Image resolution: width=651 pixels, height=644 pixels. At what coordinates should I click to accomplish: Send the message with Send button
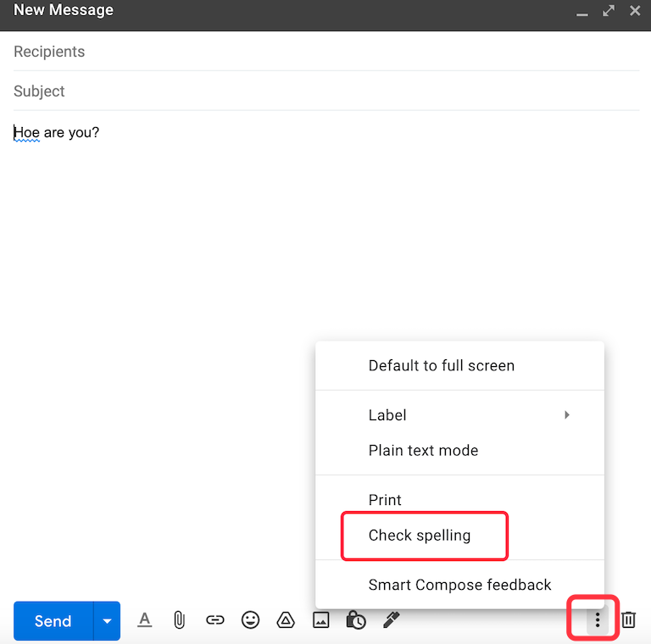(53, 621)
